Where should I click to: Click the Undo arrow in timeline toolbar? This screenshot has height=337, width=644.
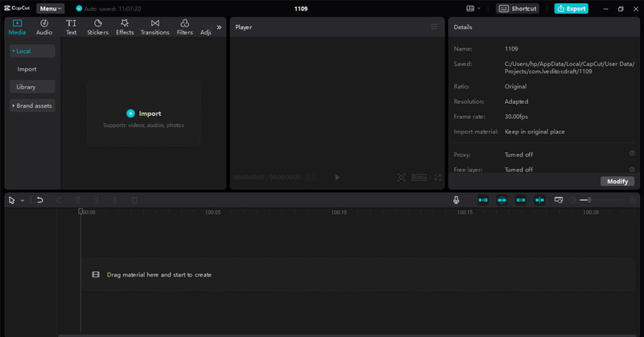tap(39, 199)
